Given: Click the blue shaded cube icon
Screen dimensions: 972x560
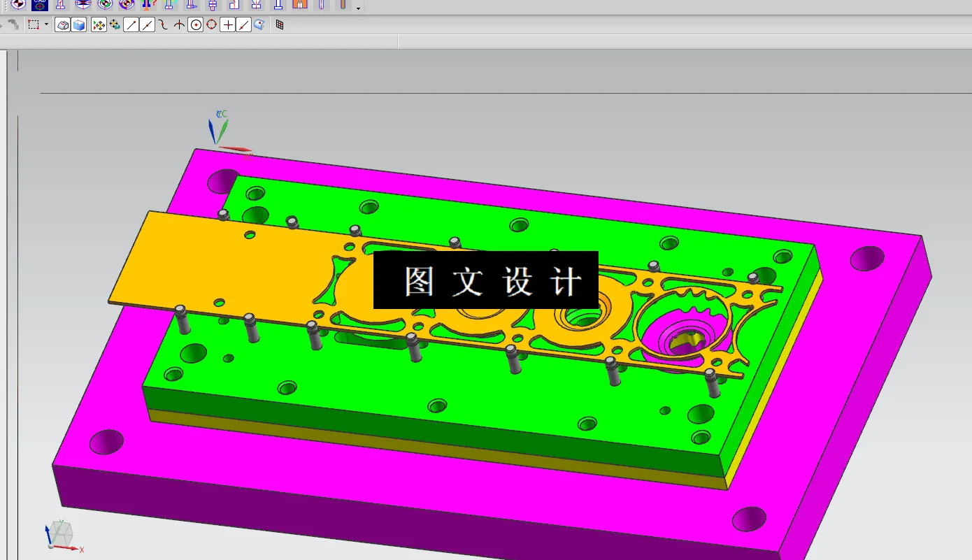Looking at the screenshot, I should (x=78, y=24).
